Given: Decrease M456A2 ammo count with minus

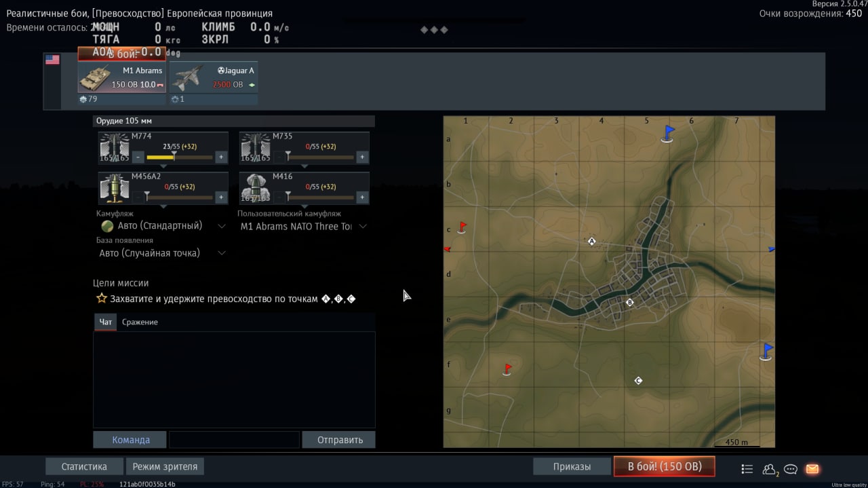Looking at the screenshot, I should 138,198.
